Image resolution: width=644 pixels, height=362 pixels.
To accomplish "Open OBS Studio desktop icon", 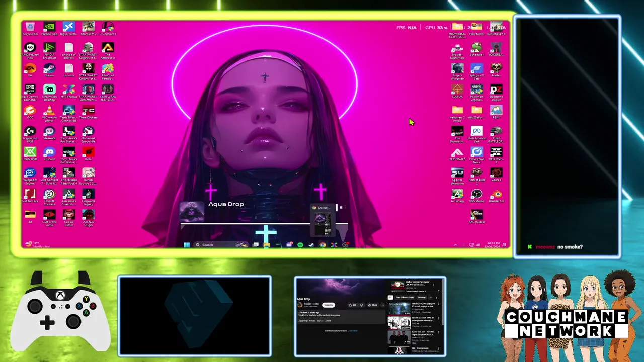I will click(476, 196).
